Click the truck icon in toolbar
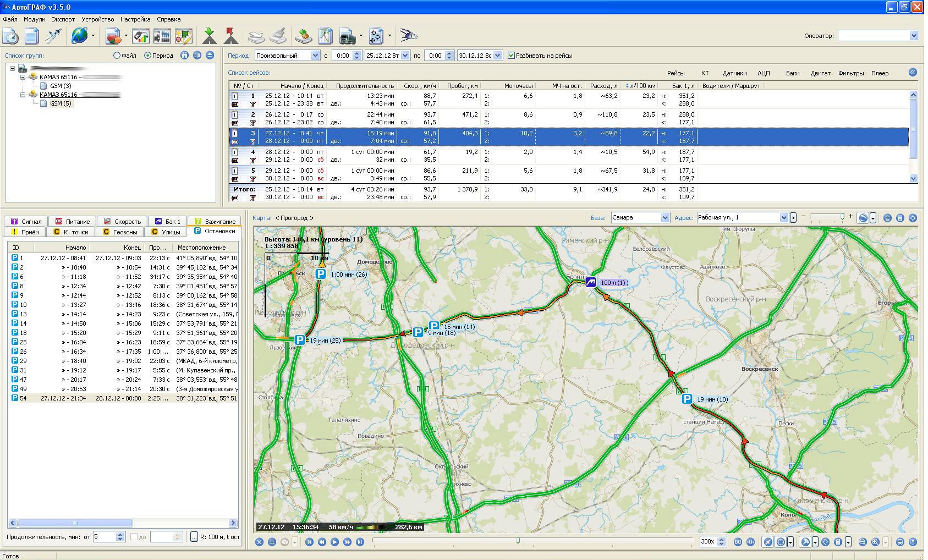This screenshot has width=928, height=560. [x=348, y=36]
